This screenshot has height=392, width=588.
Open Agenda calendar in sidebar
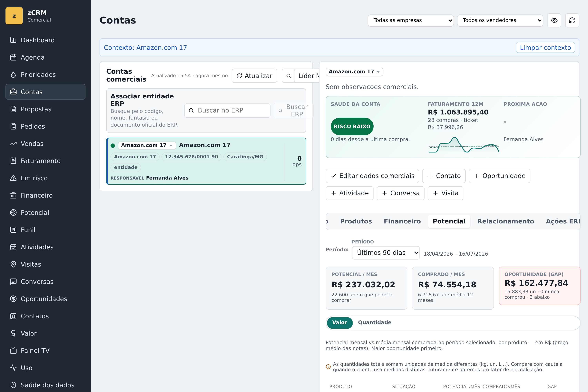pos(45,57)
